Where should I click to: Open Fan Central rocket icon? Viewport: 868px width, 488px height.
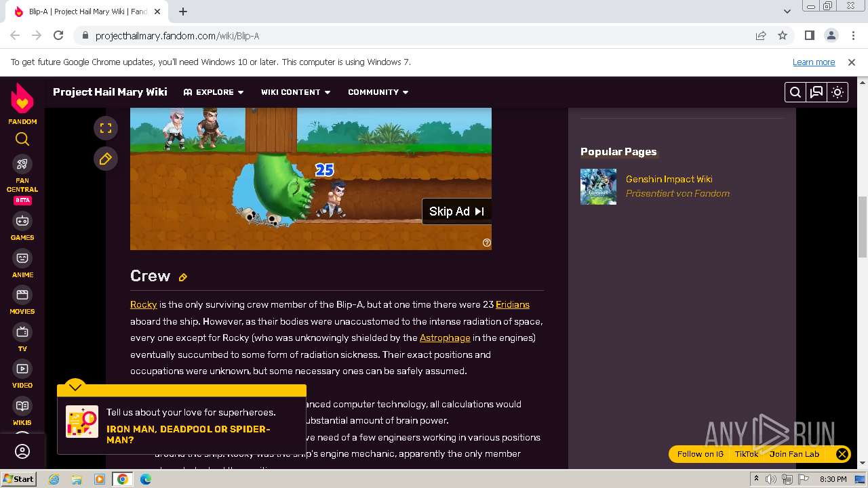click(x=22, y=164)
